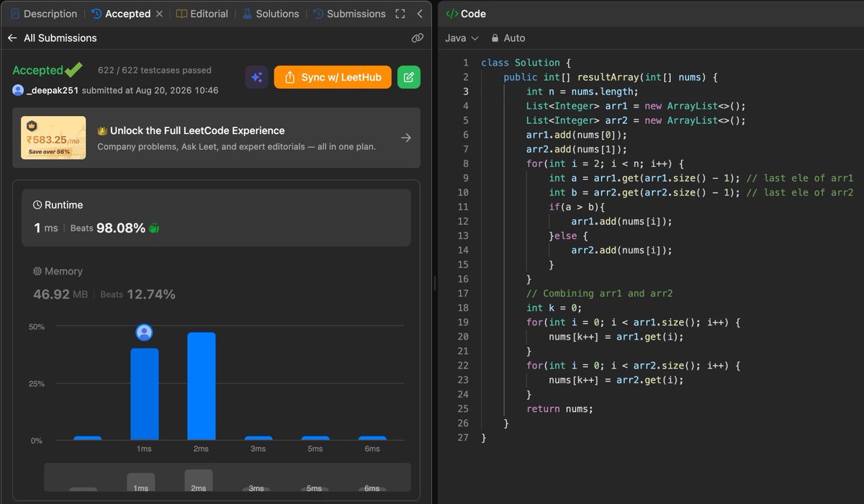Click the Editorial book icon
Viewport: 864px width, 504px height.
(x=181, y=14)
